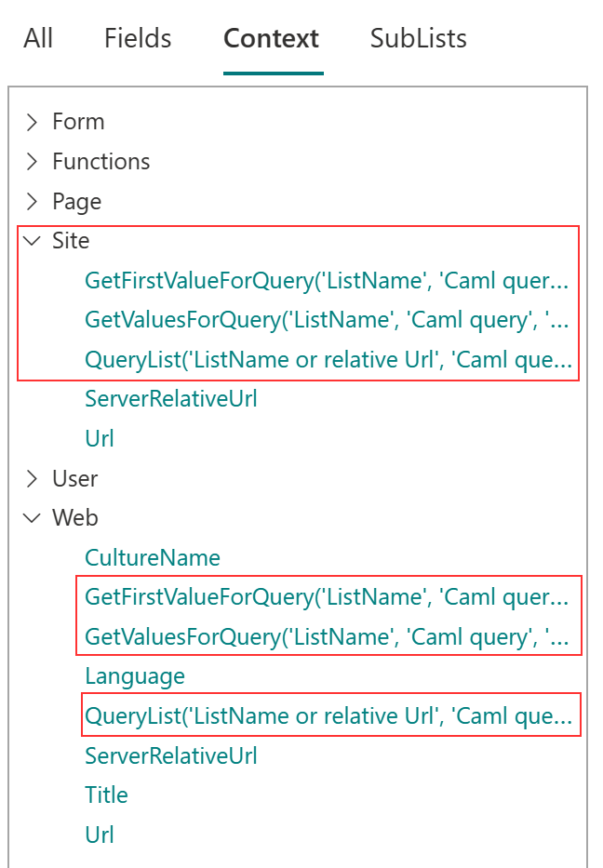Collapse the Site node chevron
This screenshot has width=603, height=868.
33,241
